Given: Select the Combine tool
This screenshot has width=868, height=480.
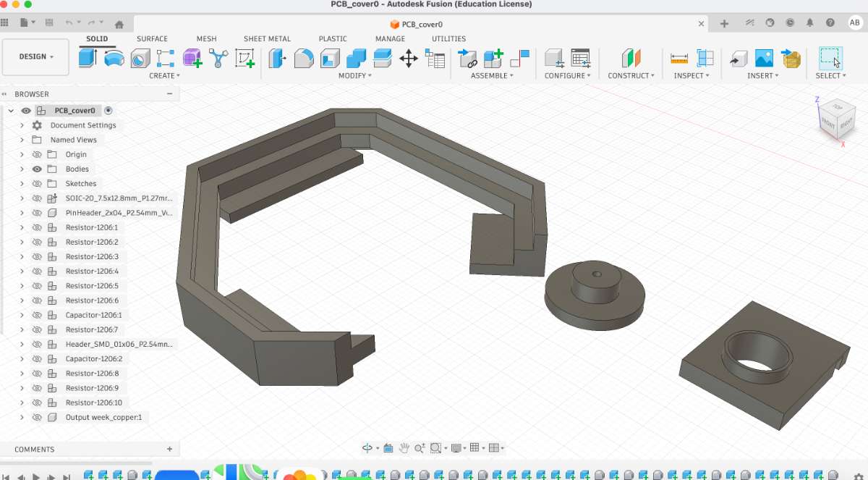Looking at the screenshot, I should pyautogui.click(x=356, y=59).
